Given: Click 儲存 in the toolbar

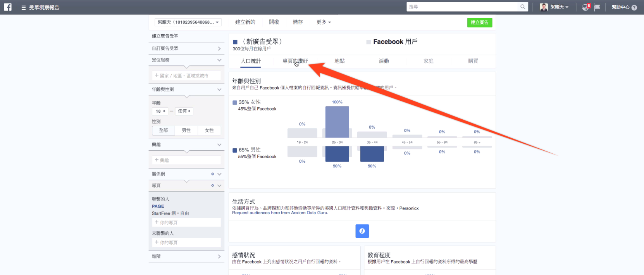Looking at the screenshot, I should [298, 22].
